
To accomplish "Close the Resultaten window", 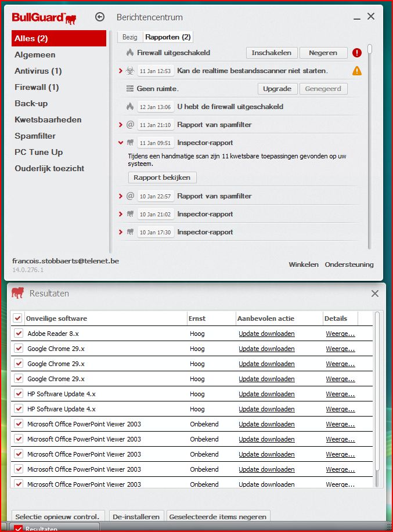I will [374, 294].
